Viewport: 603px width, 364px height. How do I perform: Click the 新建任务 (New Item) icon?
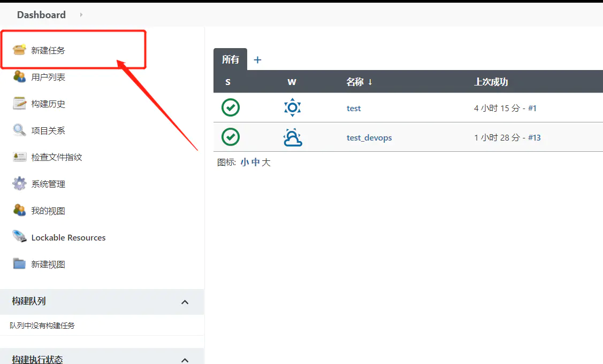pos(19,50)
